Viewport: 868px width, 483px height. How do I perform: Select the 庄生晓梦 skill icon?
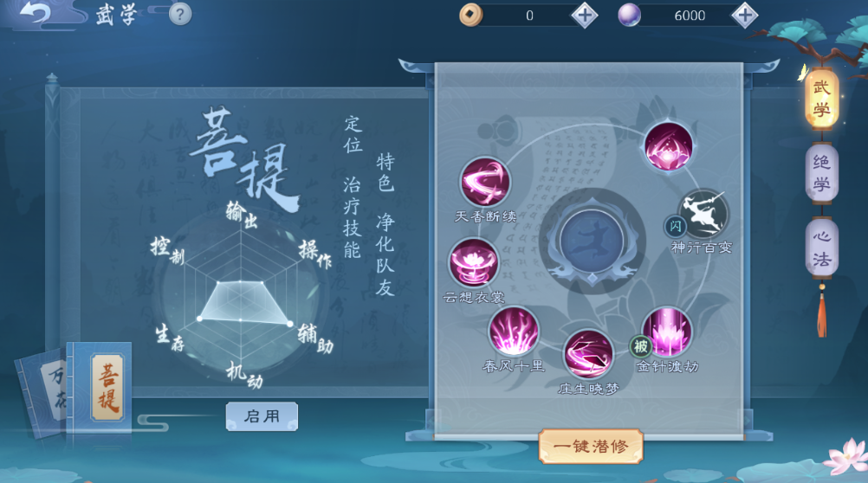(588, 355)
